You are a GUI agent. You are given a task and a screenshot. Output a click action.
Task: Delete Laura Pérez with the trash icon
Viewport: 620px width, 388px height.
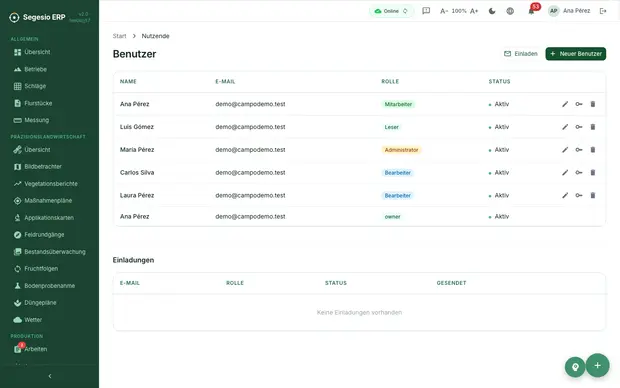click(593, 195)
